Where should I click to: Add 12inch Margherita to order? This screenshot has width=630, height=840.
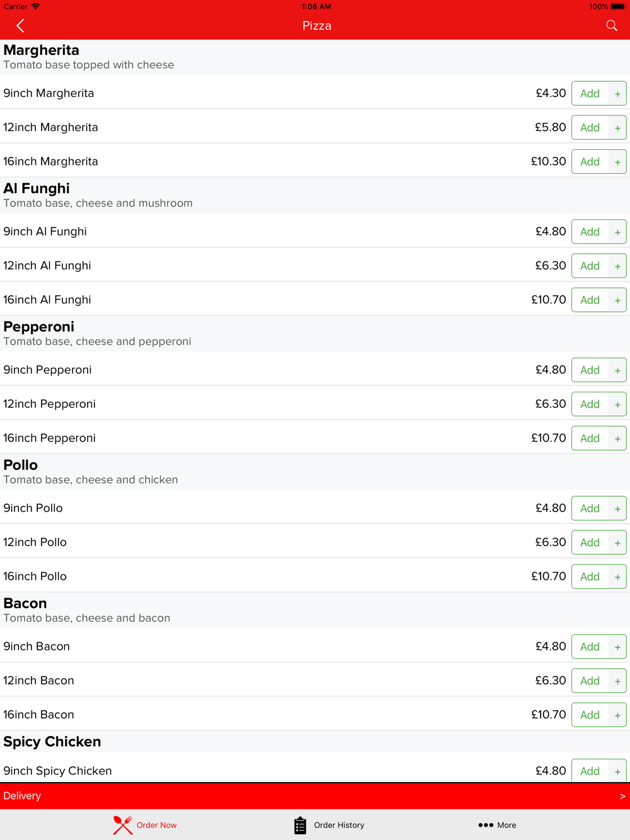pyautogui.click(x=590, y=128)
